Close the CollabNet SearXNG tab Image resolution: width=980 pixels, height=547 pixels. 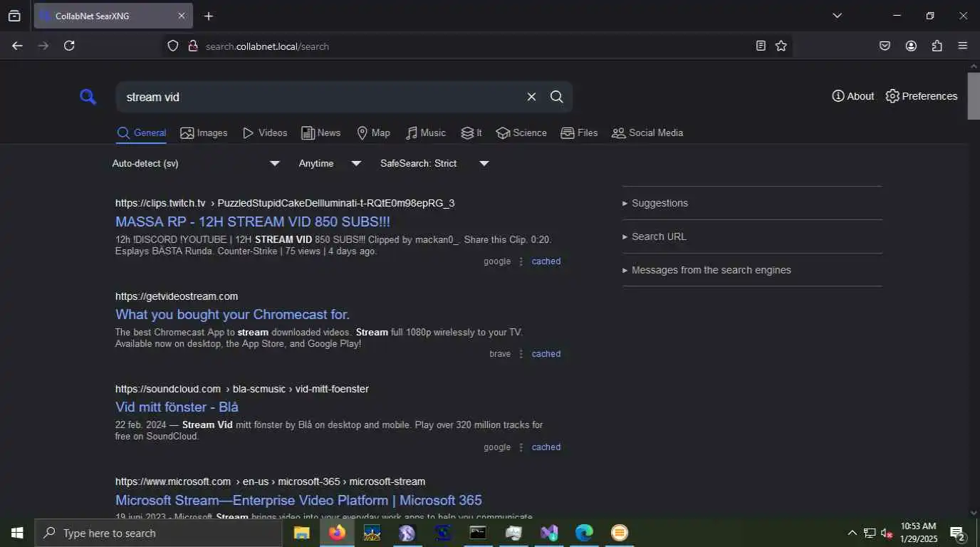(181, 16)
